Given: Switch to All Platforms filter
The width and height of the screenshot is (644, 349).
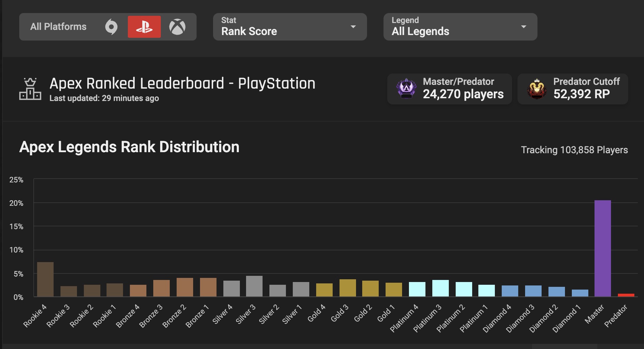Looking at the screenshot, I should pos(58,27).
